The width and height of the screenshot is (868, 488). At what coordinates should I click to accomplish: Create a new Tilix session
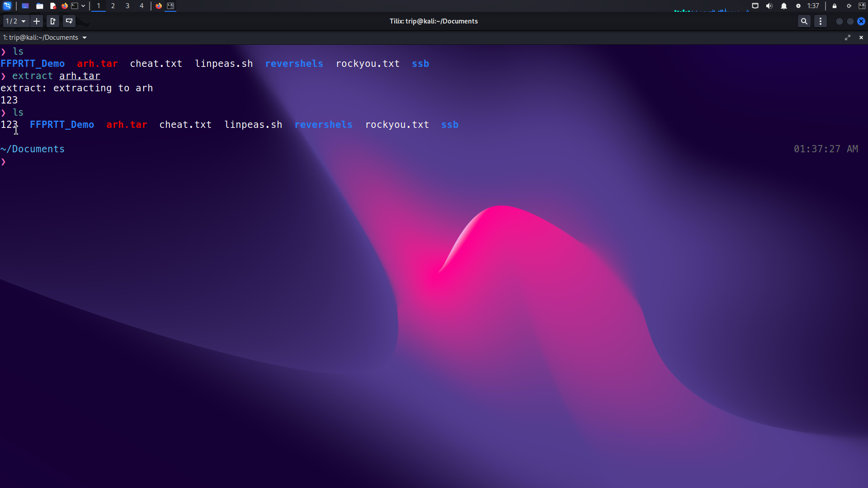tap(37, 21)
